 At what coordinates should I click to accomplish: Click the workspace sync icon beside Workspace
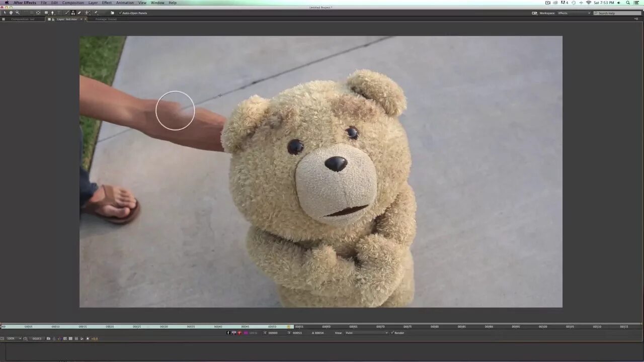[534, 13]
